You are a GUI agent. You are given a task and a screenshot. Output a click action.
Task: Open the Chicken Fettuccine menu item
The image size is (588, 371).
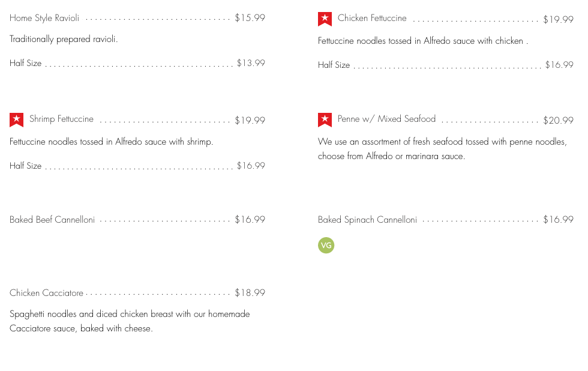372,18
